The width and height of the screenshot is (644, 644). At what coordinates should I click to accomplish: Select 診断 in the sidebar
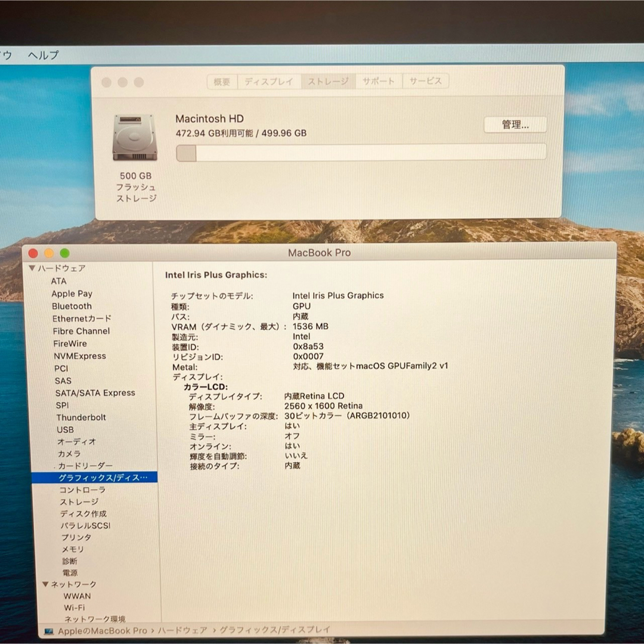pyautogui.click(x=70, y=561)
